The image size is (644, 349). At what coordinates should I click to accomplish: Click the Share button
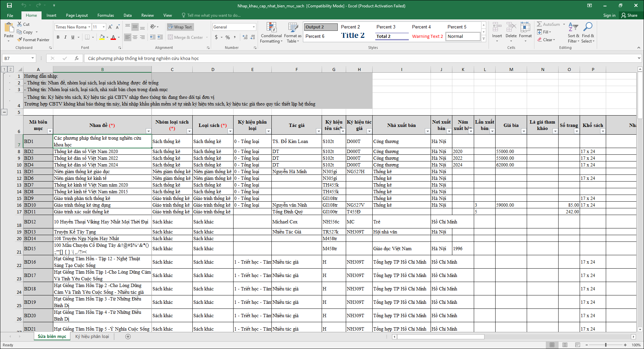coord(629,15)
